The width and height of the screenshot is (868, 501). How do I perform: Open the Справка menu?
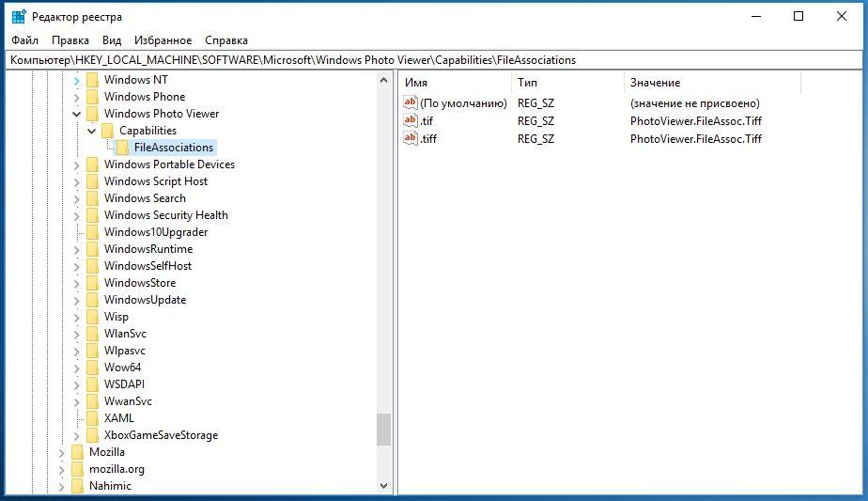click(225, 40)
